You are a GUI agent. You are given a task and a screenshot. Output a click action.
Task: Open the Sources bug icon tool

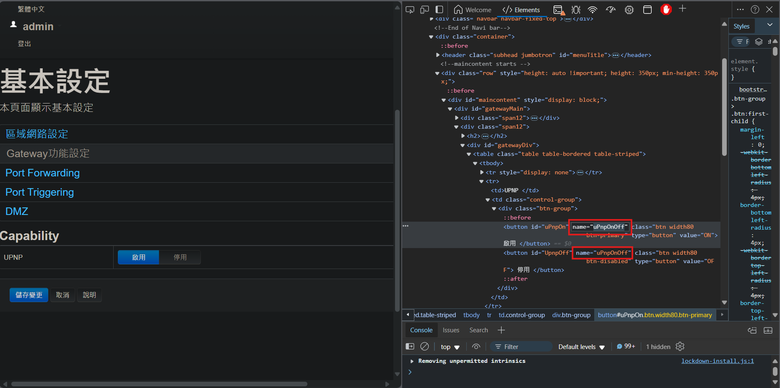pos(576,9)
